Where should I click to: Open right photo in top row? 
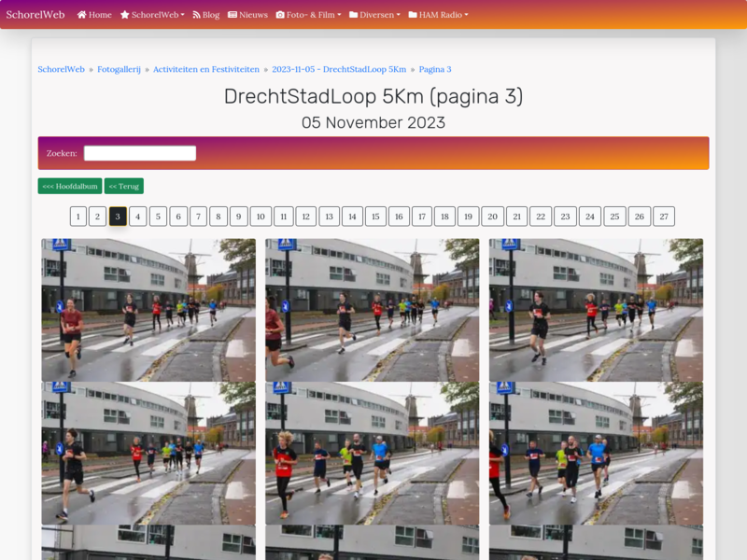pyautogui.click(x=596, y=310)
